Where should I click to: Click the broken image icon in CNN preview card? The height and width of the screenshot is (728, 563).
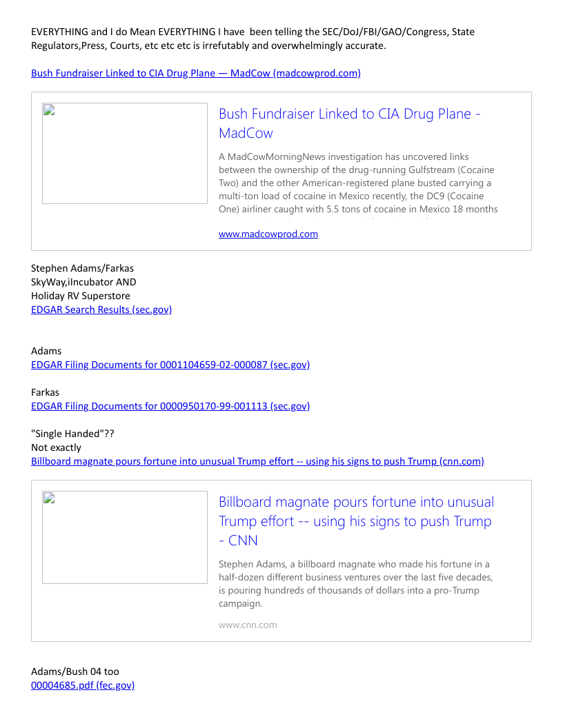coord(48,498)
